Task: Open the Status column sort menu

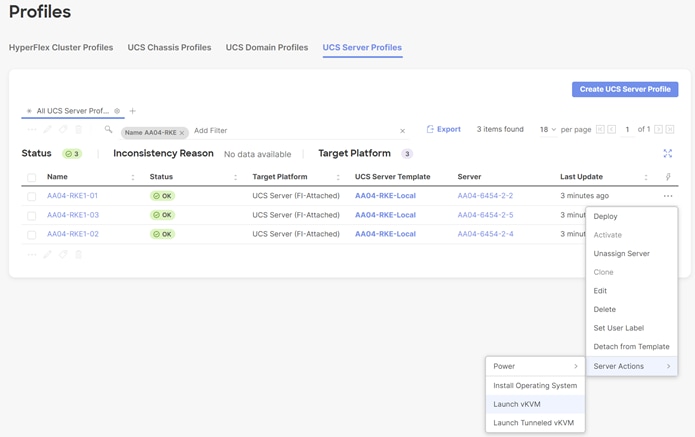Action: click(x=235, y=177)
